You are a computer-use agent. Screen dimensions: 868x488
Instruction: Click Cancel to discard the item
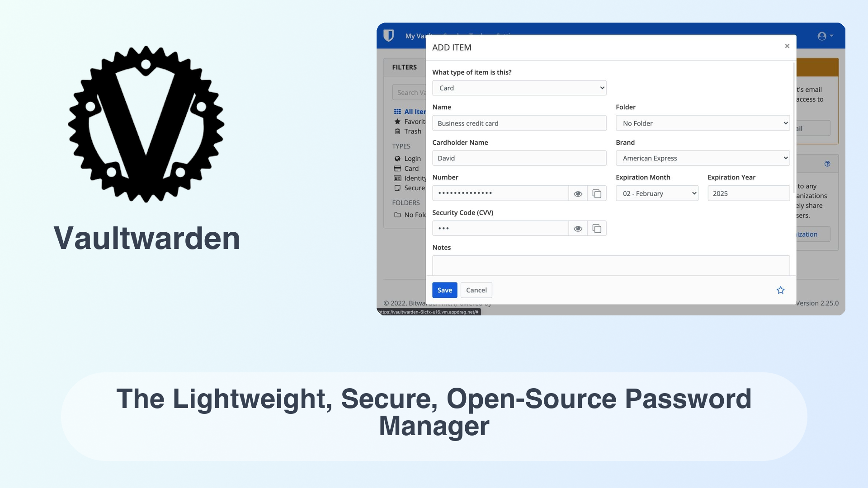point(476,290)
